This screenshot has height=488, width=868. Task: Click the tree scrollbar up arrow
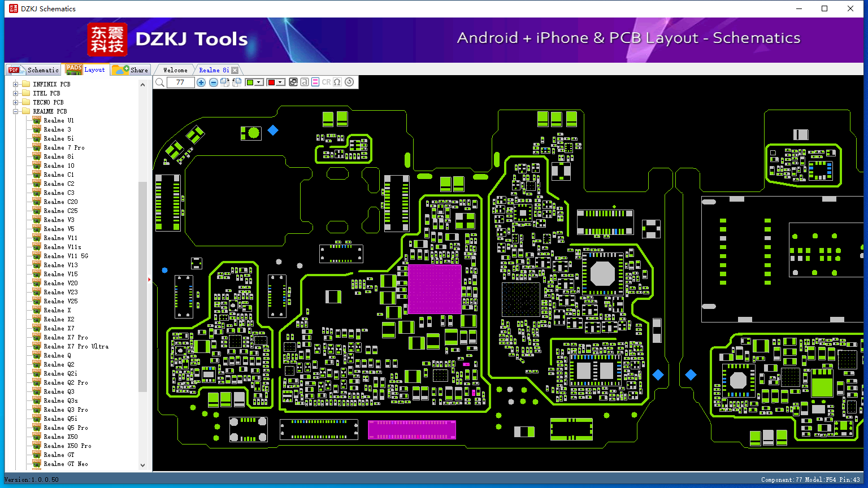pyautogui.click(x=142, y=85)
